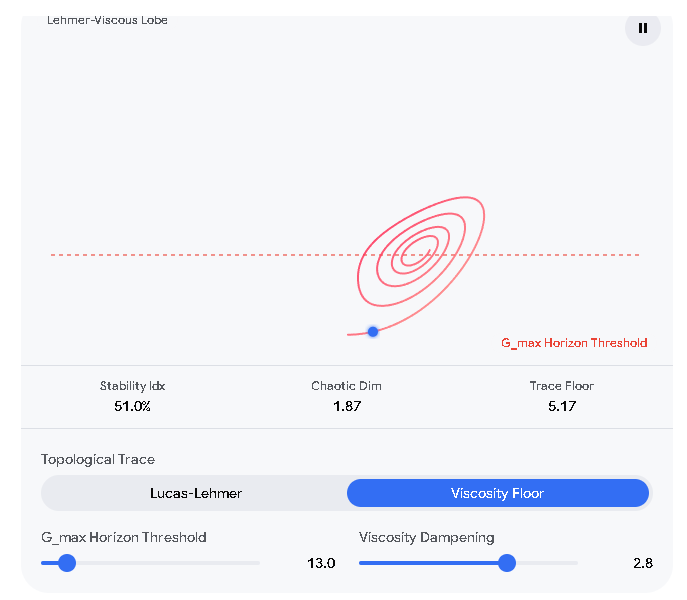The height and width of the screenshot is (600, 687).
Task: Click the red G_max Horizon Threshold legend
Action: click(574, 343)
